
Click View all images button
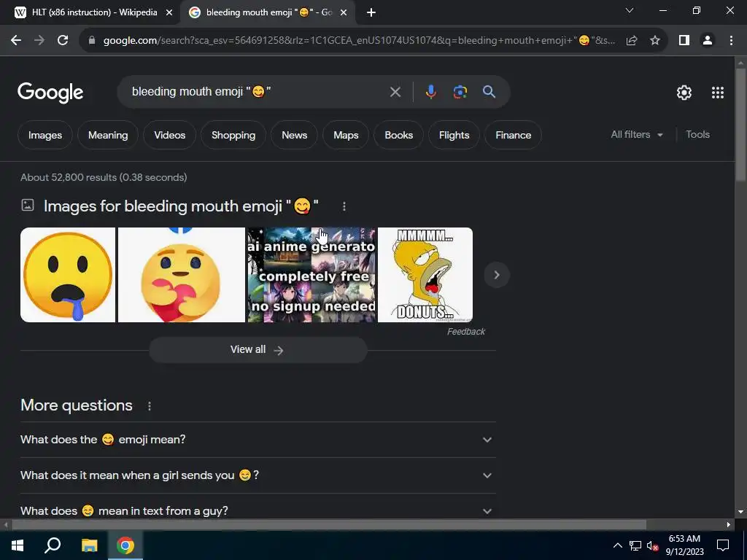[258, 350]
